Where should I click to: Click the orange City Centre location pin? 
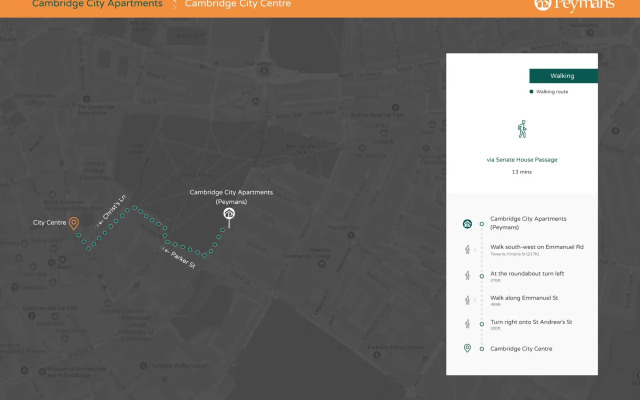click(x=73, y=223)
